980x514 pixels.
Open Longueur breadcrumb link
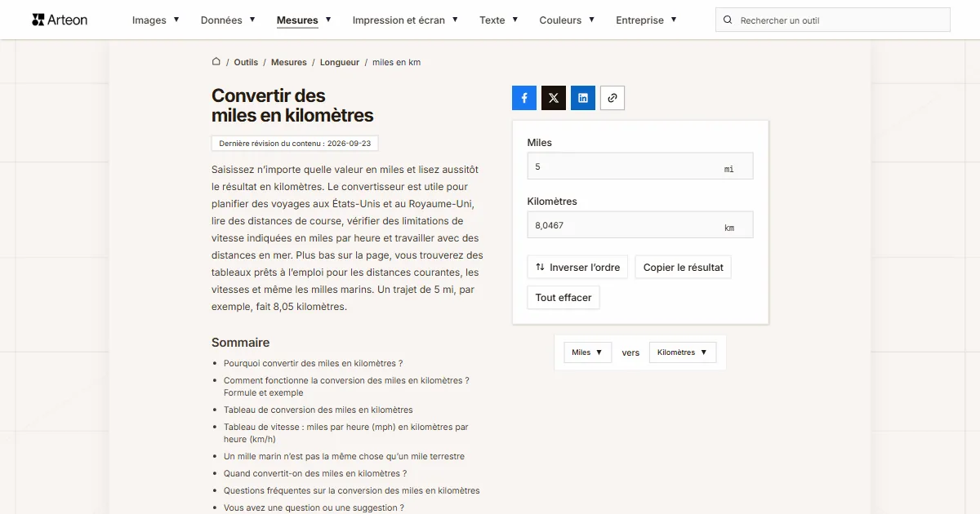(340, 62)
